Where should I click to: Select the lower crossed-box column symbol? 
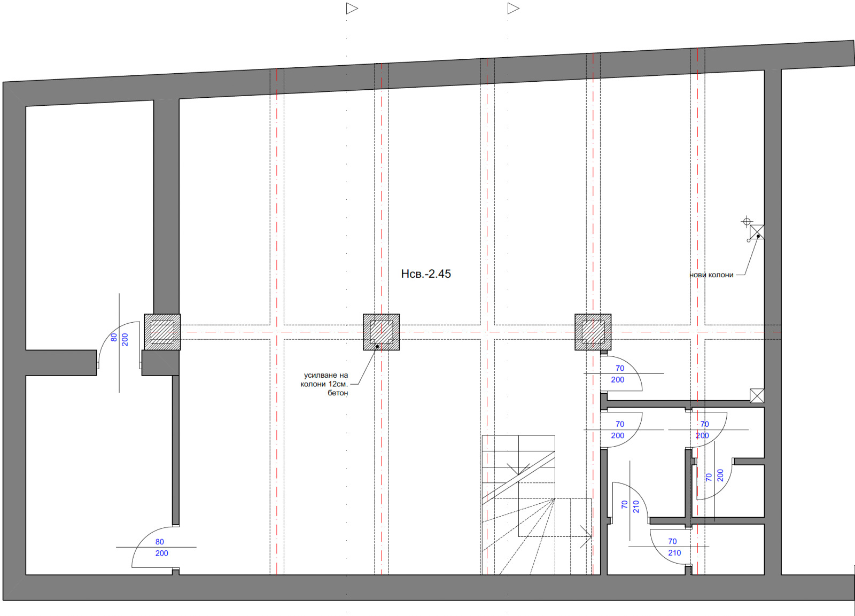point(757,395)
